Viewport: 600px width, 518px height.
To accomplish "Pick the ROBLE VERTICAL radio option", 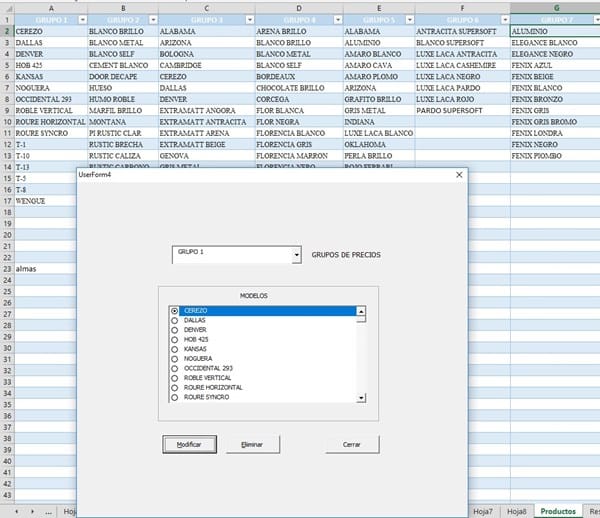I will pyautogui.click(x=176, y=377).
